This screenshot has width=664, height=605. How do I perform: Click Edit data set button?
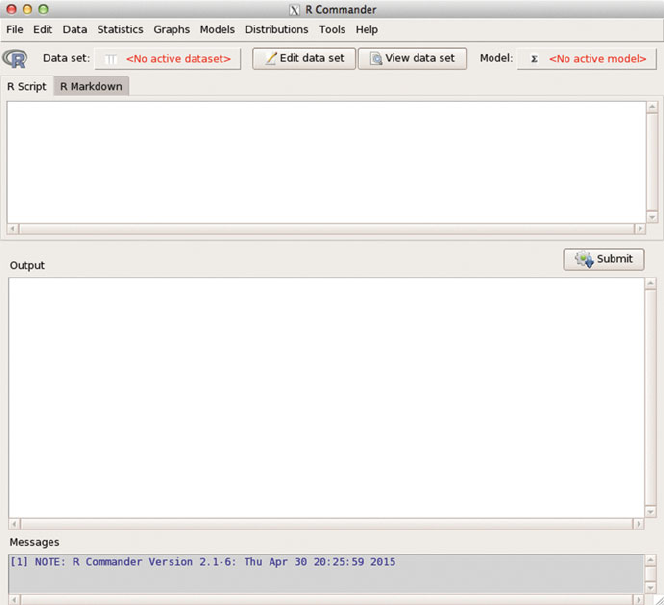[304, 58]
